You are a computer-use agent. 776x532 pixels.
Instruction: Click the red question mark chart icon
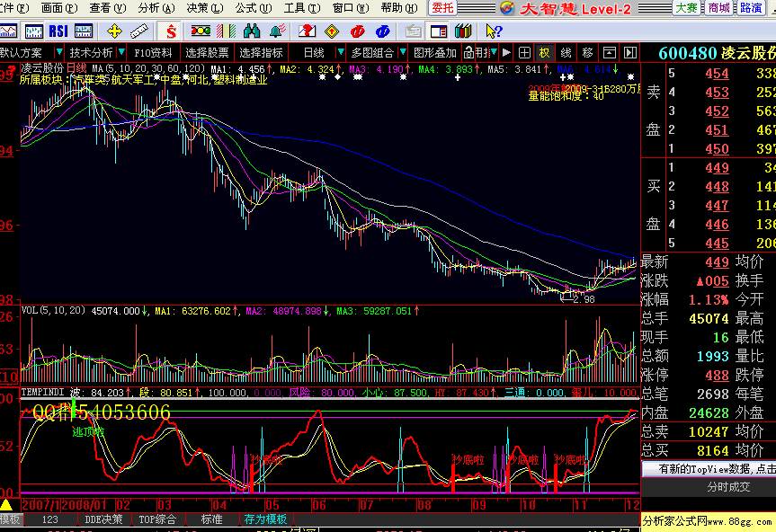point(307,31)
